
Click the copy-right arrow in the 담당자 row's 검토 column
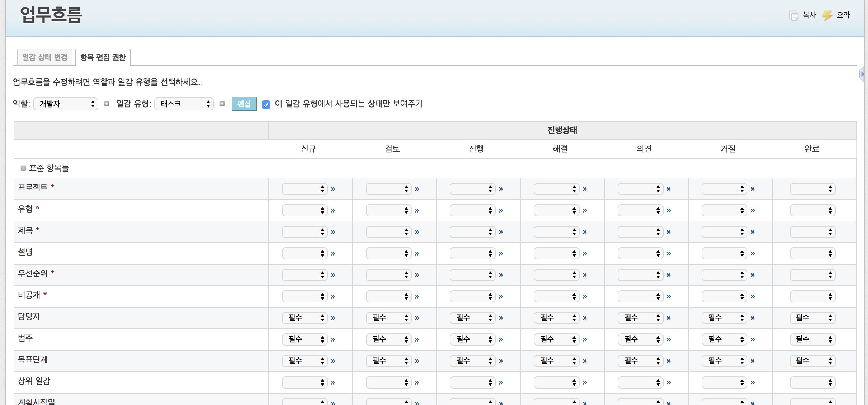pyautogui.click(x=417, y=318)
